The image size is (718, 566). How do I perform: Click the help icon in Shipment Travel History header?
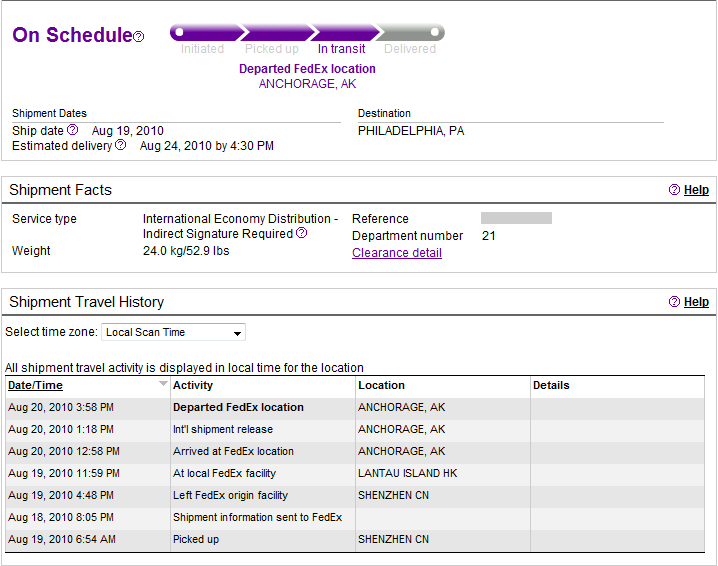pos(674,302)
